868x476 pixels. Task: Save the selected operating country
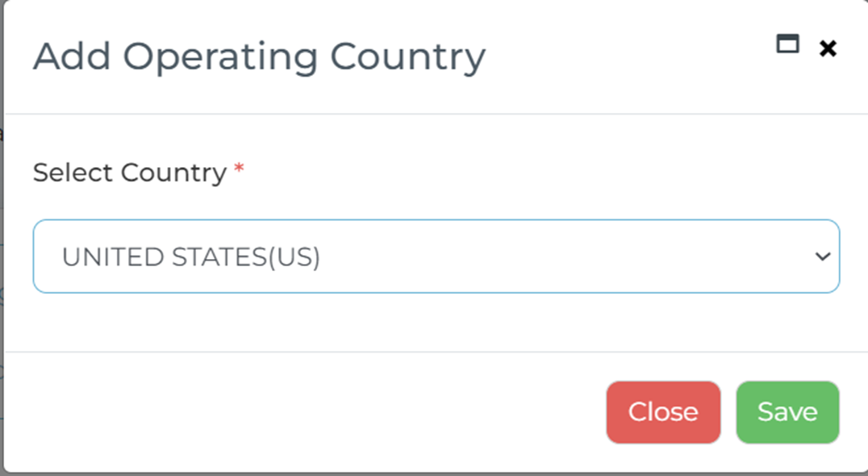(787, 411)
